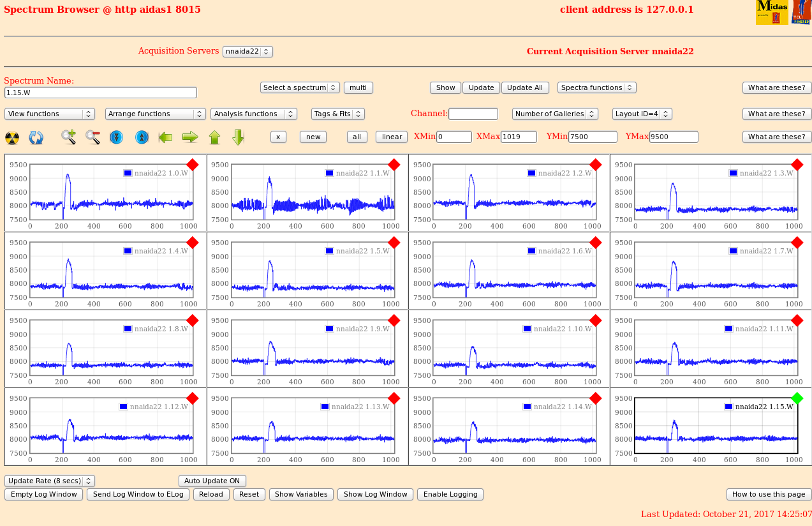Click the yellow radiation hazard icon
The width and height of the screenshot is (812, 526).
(x=12, y=137)
